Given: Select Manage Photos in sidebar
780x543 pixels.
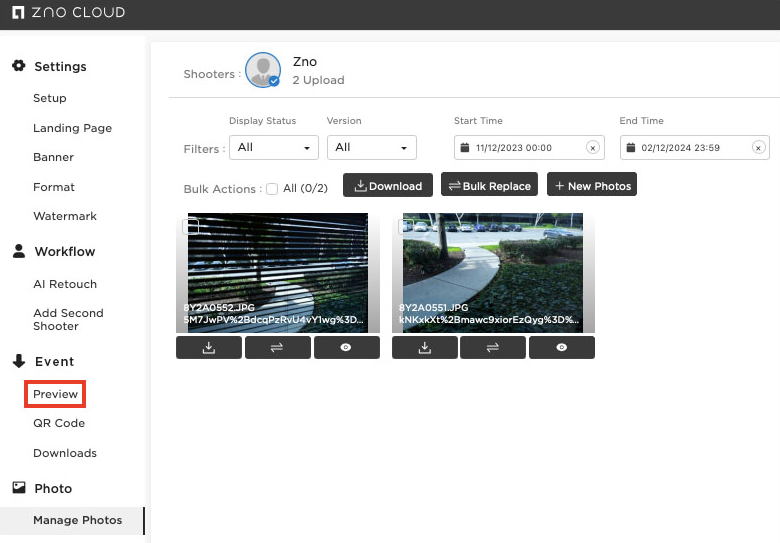Looking at the screenshot, I should (x=72, y=521).
